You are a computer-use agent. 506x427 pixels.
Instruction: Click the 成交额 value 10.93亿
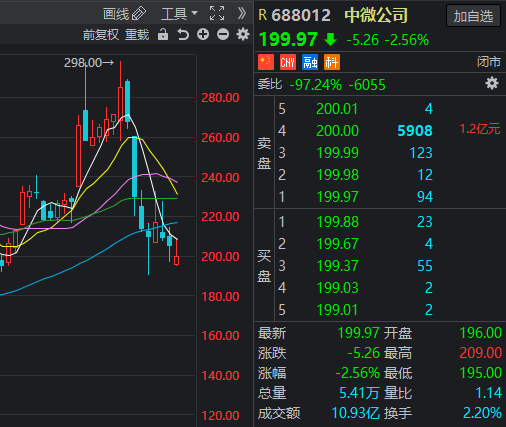point(355,413)
